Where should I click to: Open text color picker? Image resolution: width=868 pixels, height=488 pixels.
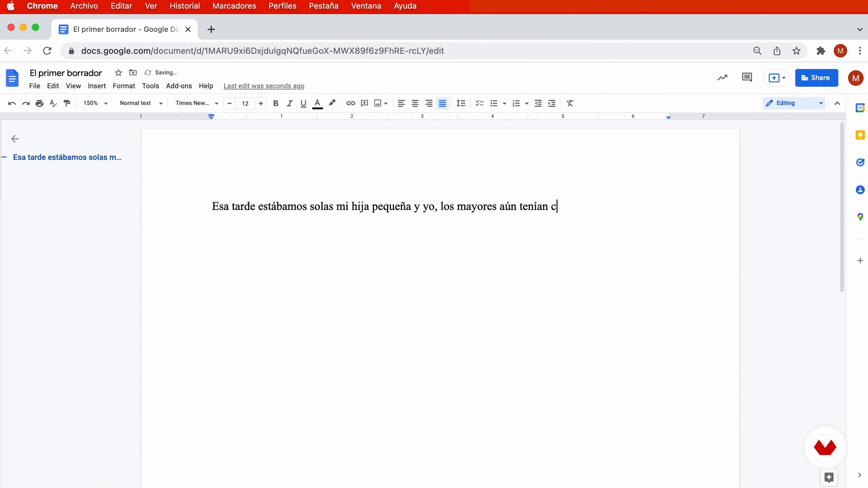317,103
